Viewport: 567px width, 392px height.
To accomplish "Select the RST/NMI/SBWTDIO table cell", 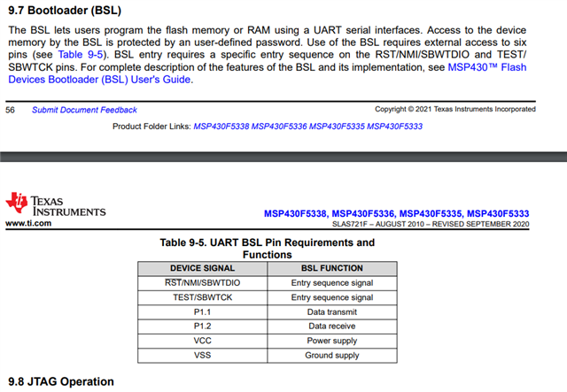I will [x=203, y=283].
